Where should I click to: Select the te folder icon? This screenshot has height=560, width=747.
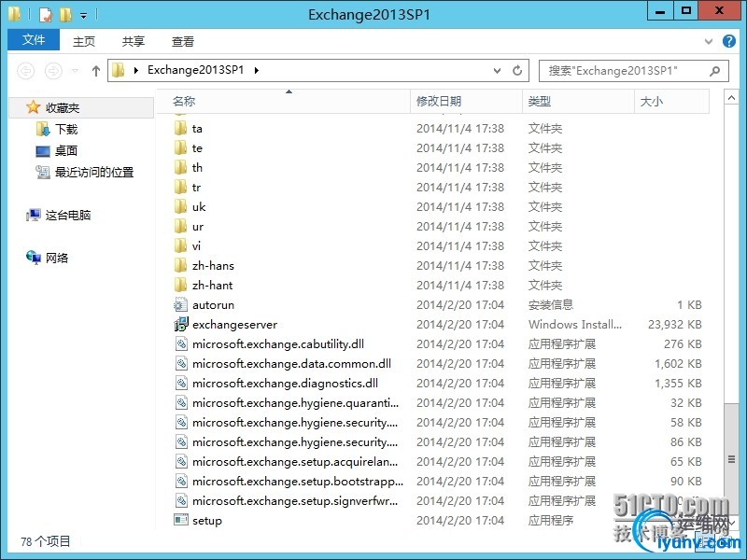pos(180,148)
